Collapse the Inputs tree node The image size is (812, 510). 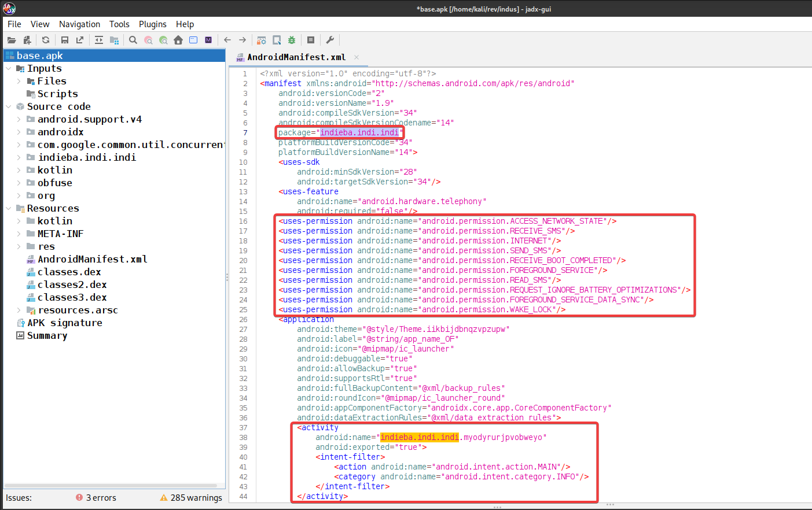point(8,68)
